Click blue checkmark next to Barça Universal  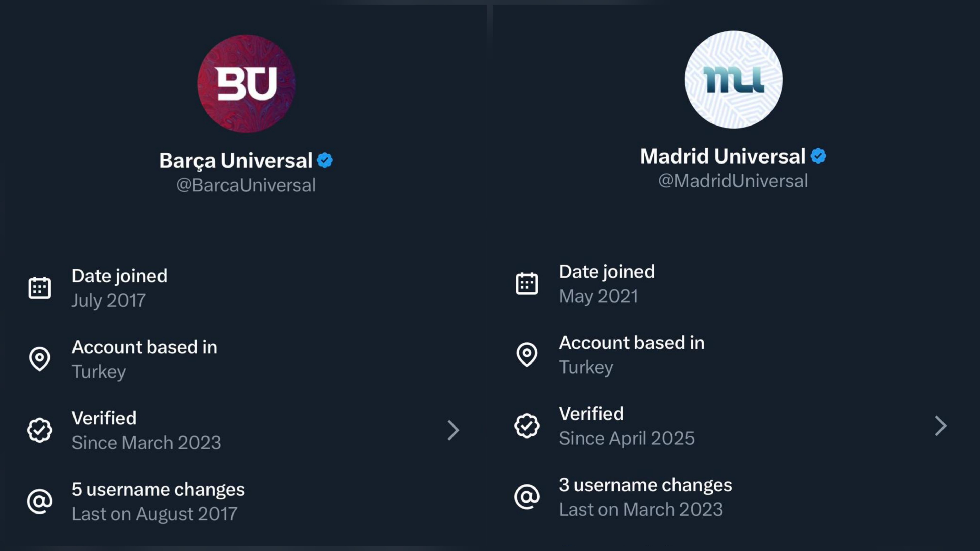pos(325,160)
